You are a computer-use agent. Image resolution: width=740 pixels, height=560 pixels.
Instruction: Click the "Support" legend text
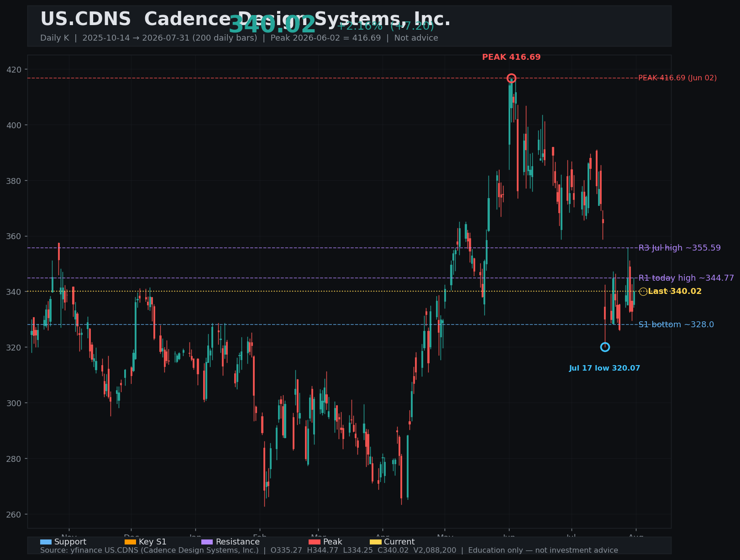coord(70,542)
